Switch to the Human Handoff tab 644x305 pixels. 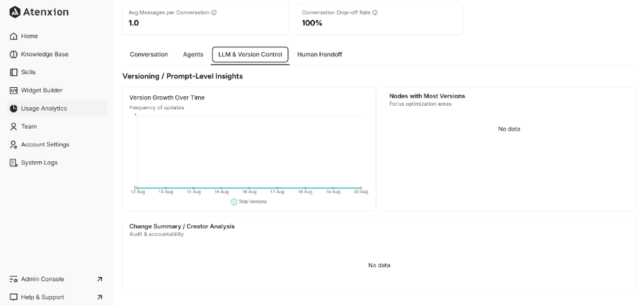319,54
